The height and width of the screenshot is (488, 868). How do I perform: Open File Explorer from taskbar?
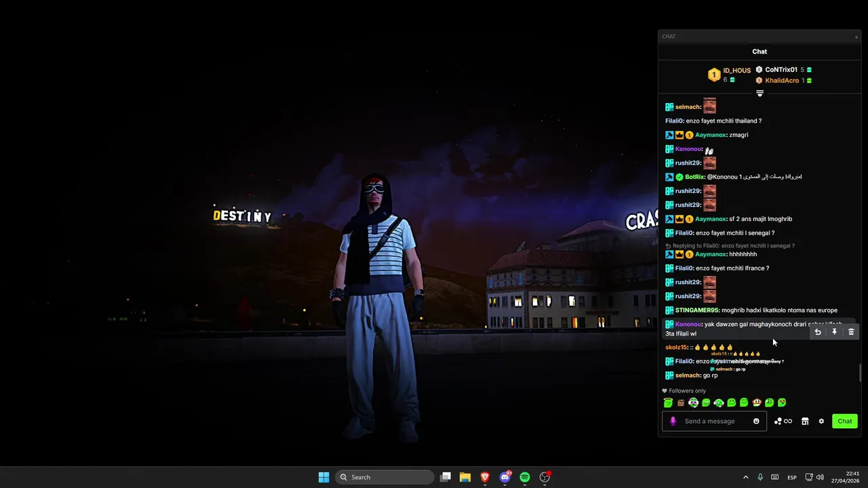[465, 477]
